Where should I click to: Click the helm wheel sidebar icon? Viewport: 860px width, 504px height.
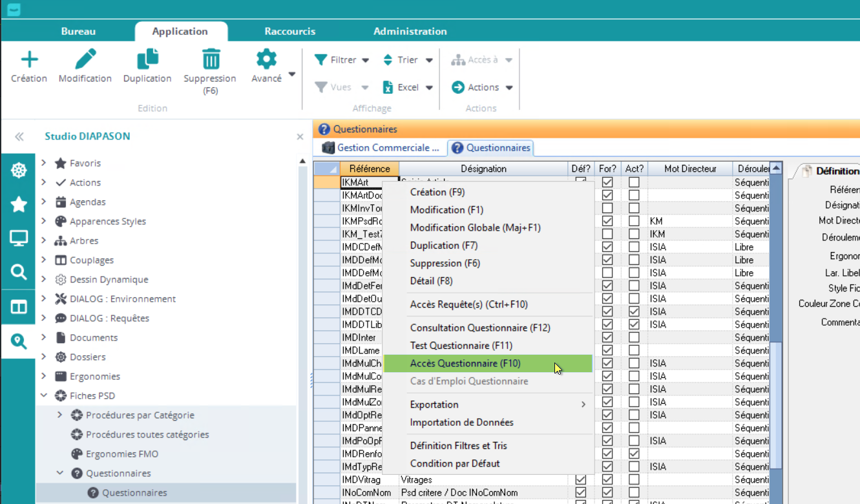[19, 171]
